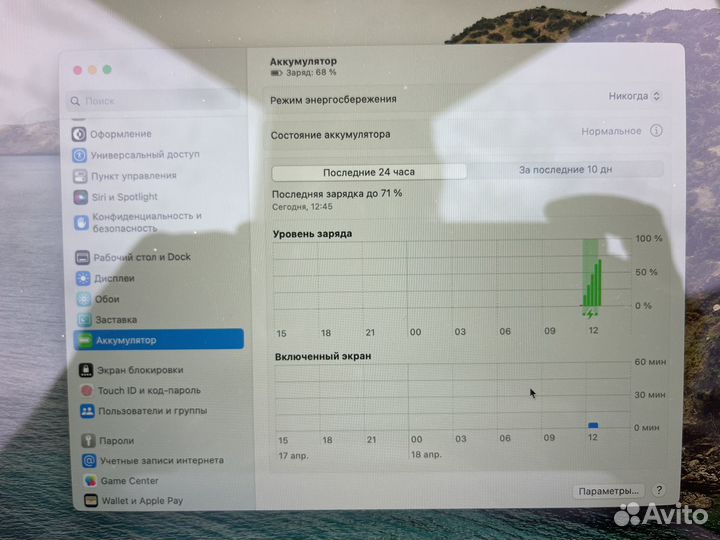Select Оформление in the sidebar list
This screenshot has width=720, height=540.
pyautogui.click(x=121, y=134)
